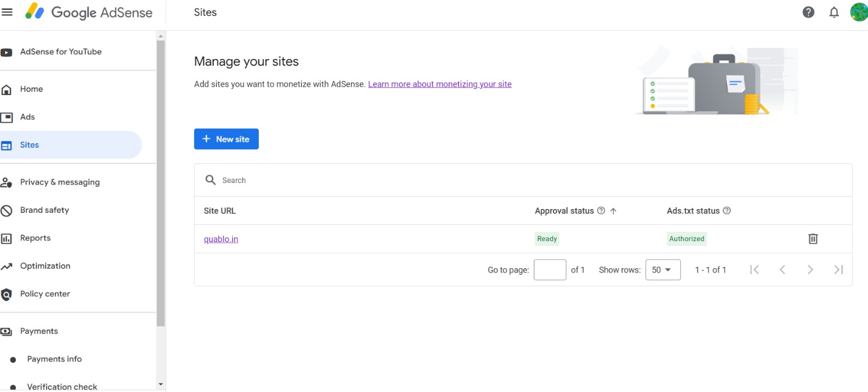
Task: Click the Manage your sites heading
Action: 246,61
